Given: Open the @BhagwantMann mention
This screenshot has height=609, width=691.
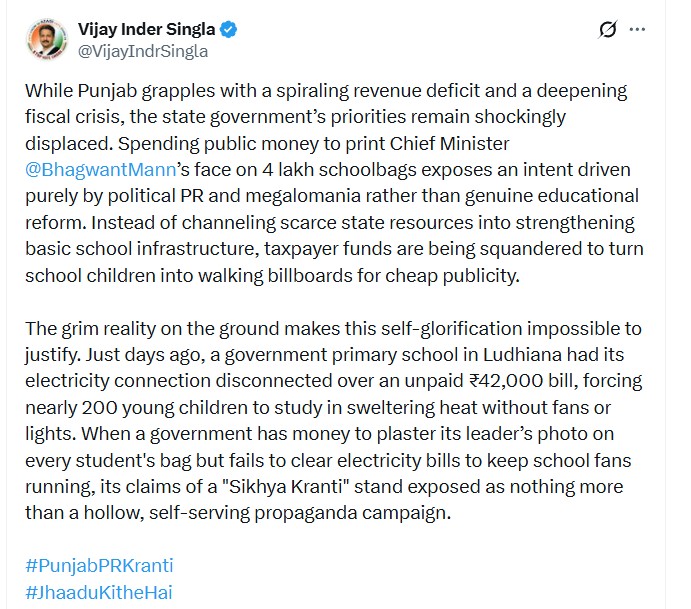Looking at the screenshot, I should tap(101, 170).
